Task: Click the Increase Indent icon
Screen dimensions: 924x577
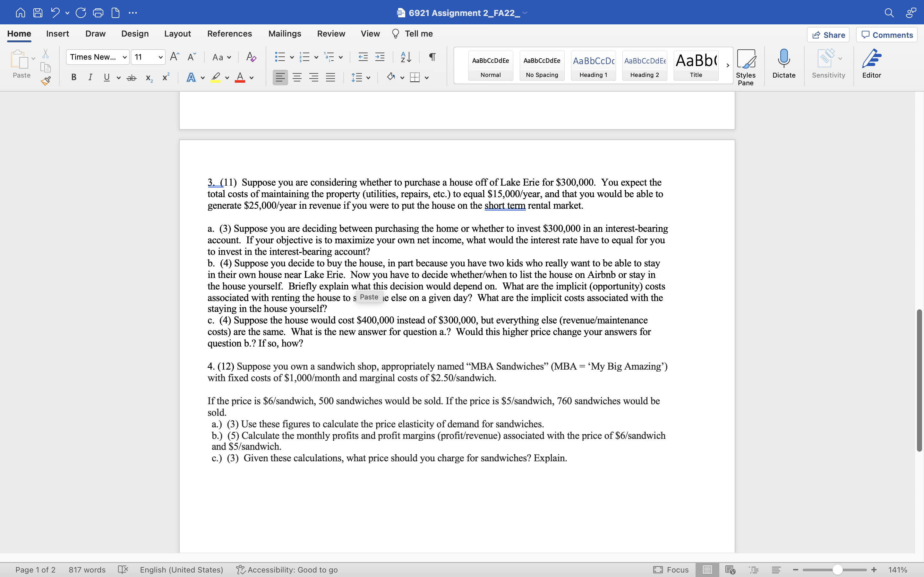Action: [x=380, y=57]
